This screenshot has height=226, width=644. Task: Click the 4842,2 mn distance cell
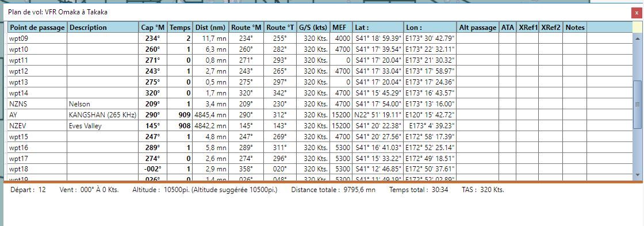coord(210,126)
